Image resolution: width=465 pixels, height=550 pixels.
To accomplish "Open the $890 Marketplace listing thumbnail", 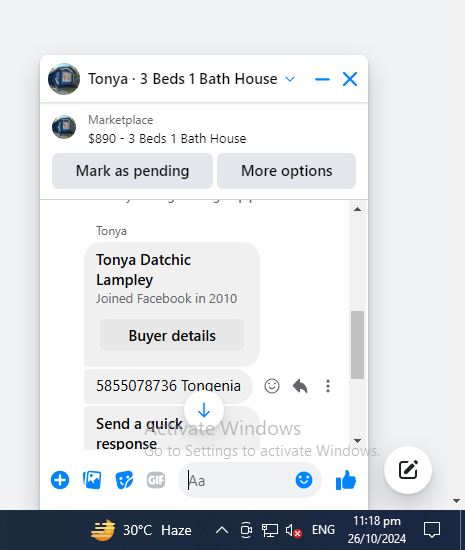I will point(64,127).
